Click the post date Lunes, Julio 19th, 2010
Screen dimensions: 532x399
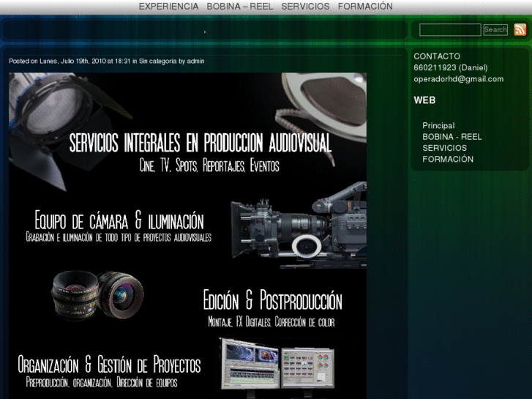coord(72,61)
